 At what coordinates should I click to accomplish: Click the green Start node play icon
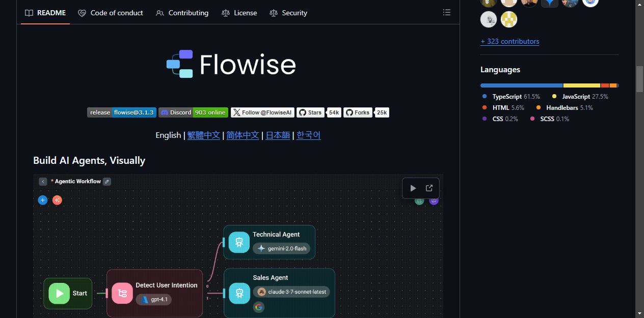(x=60, y=293)
